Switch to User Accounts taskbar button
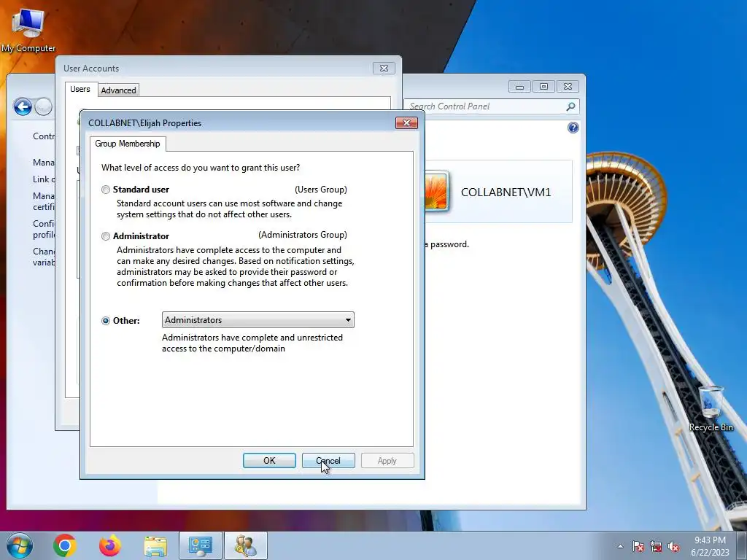This screenshot has width=747, height=560. [x=246, y=545]
